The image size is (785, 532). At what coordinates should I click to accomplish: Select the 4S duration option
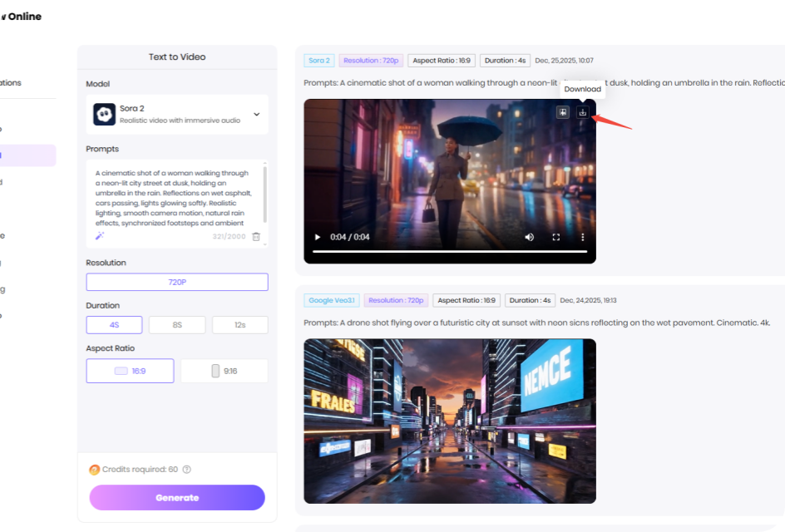pyautogui.click(x=114, y=325)
